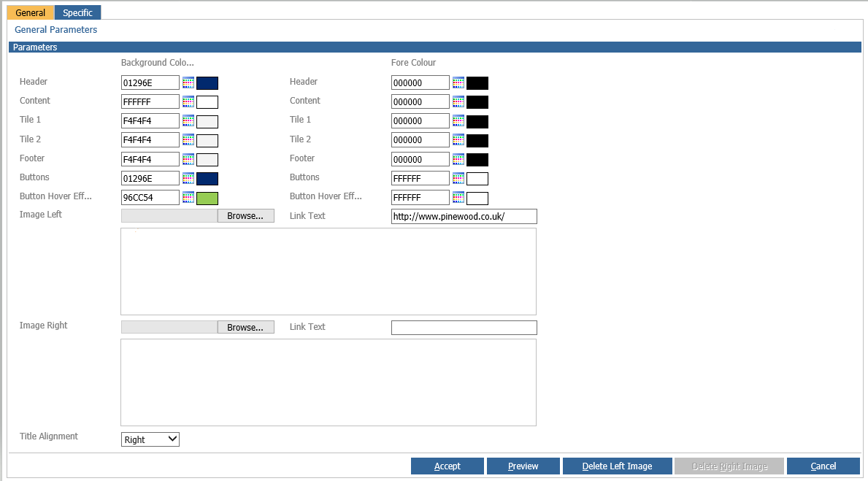
Task: Browse for the Image Right file
Action: 245,327
